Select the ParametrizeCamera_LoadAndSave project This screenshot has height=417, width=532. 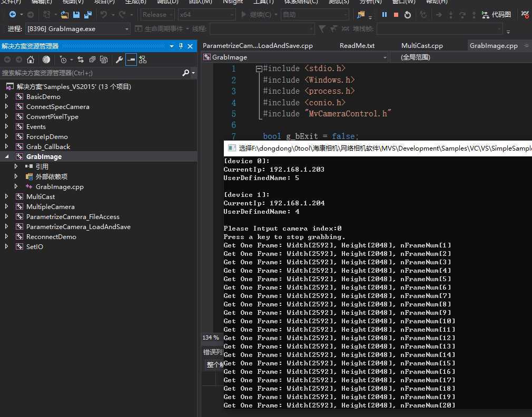pyautogui.click(x=78, y=227)
